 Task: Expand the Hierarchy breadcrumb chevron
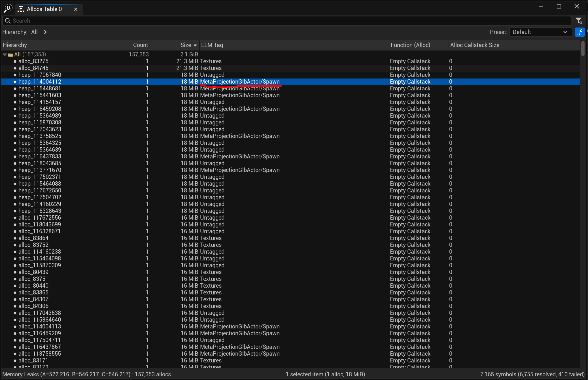coord(45,32)
